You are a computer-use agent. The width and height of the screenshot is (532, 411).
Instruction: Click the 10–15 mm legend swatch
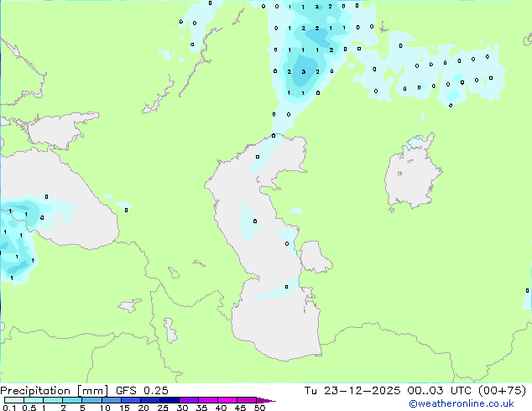tap(111, 400)
